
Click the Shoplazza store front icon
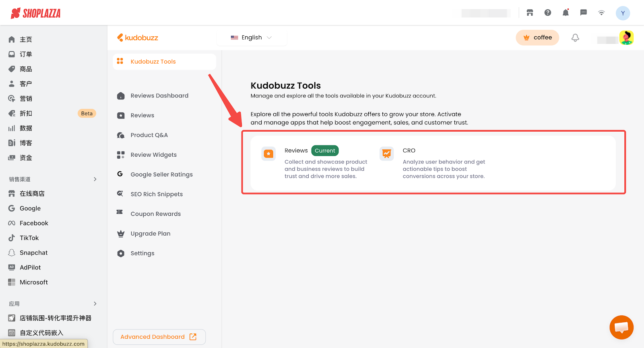pos(530,13)
